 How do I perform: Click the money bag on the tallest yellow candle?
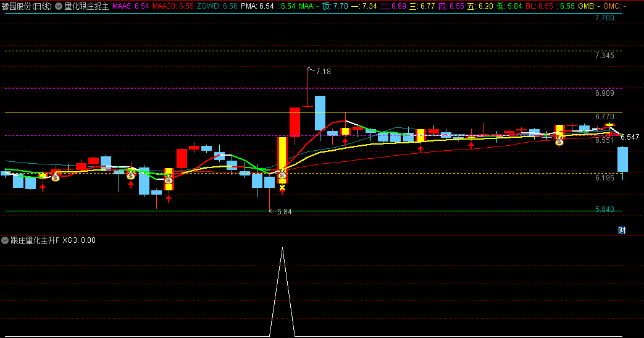click(282, 175)
